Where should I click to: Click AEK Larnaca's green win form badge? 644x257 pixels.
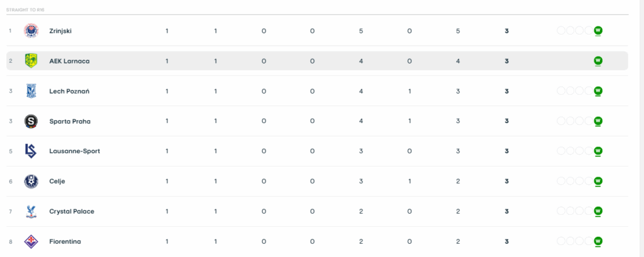pos(599,60)
